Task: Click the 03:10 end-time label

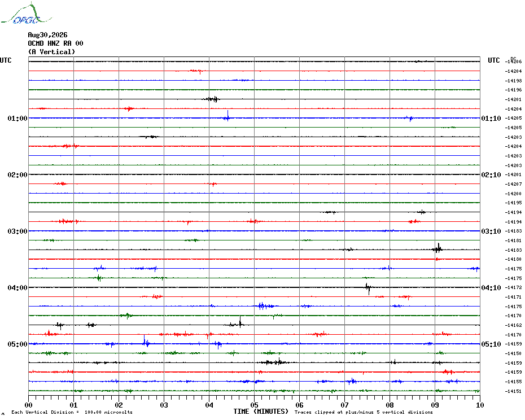Action: pos(491,231)
